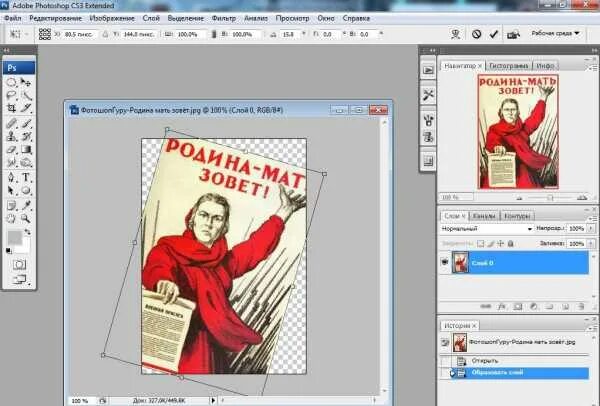Viewport: 600px width, 406px height.
Task: Toggle lock position
Action: [x=501, y=243]
